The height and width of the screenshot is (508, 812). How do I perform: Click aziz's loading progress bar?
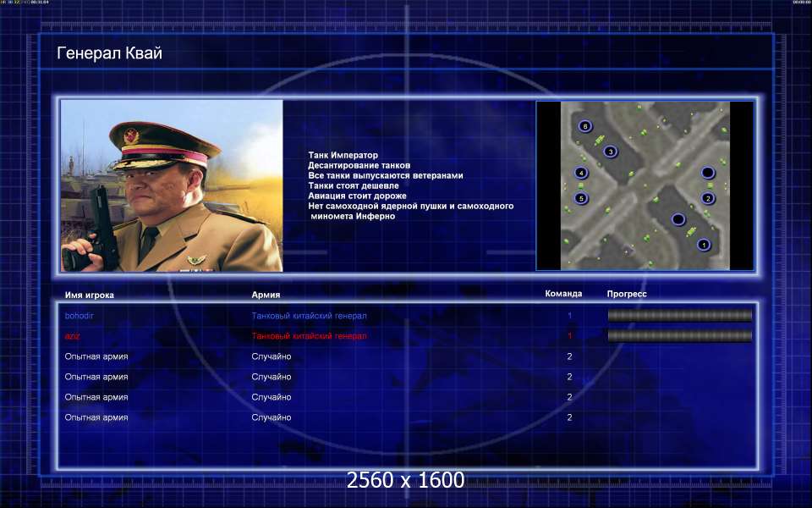click(679, 336)
